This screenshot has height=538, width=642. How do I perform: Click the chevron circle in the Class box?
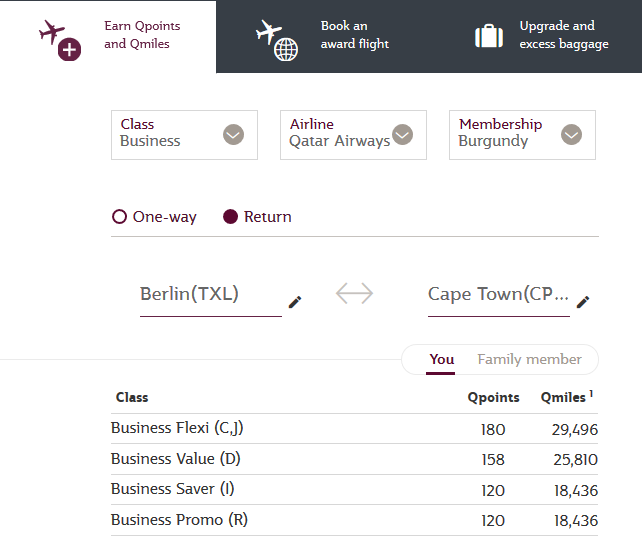[233, 135]
